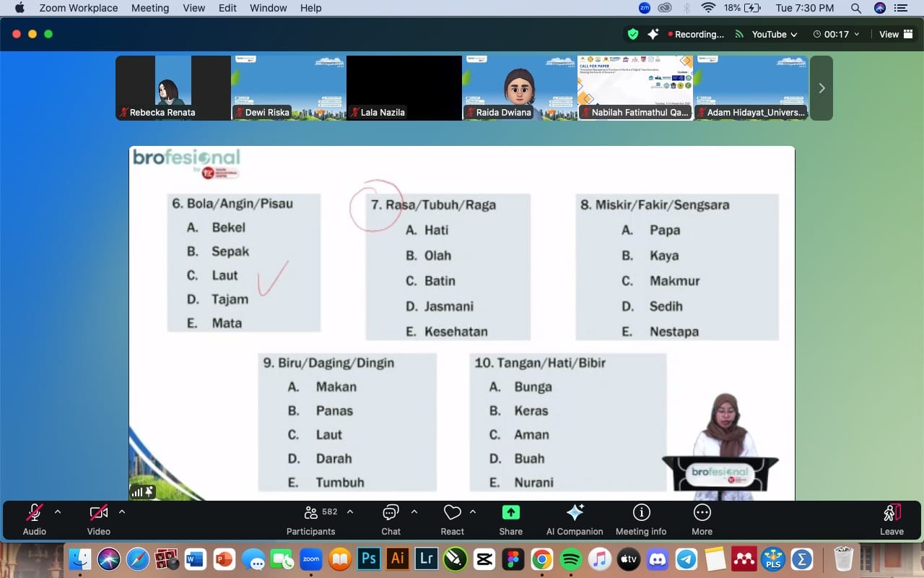
Task: Open the Window menu
Action: point(268,8)
